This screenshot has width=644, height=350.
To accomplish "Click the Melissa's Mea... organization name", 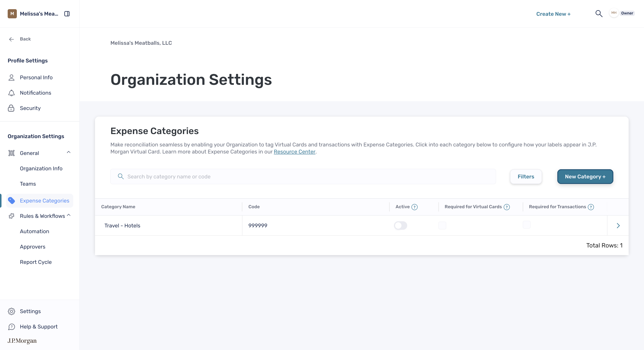I will pos(39,14).
